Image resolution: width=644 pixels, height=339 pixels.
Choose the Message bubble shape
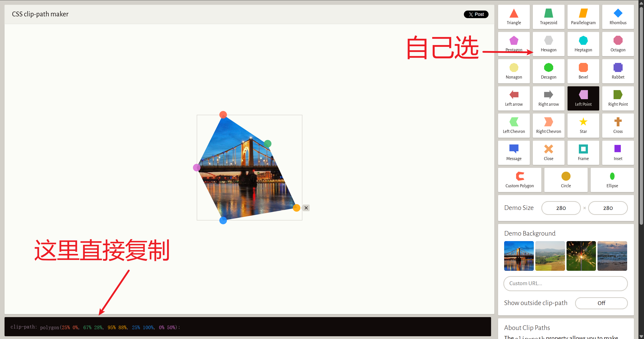[x=514, y=153]
